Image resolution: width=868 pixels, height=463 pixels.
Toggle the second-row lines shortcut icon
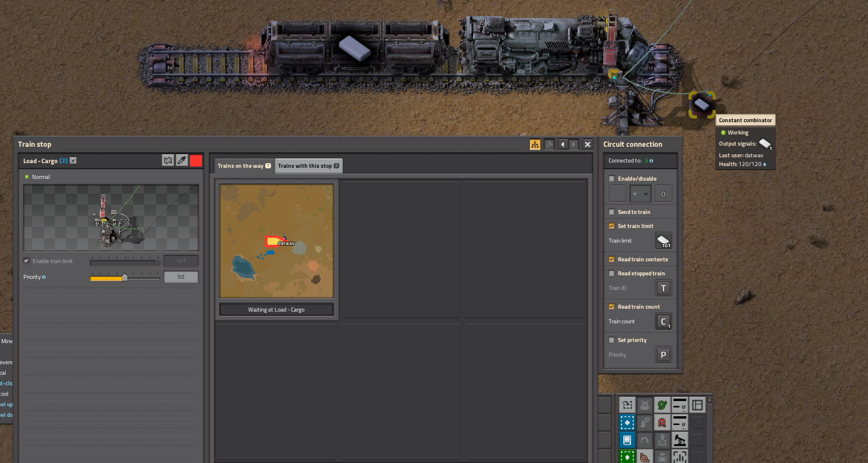click(x=679, y=422)
